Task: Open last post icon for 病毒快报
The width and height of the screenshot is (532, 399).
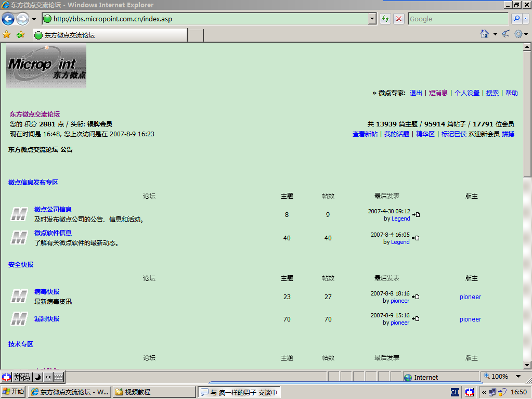Action: click(x=416, y=297)
